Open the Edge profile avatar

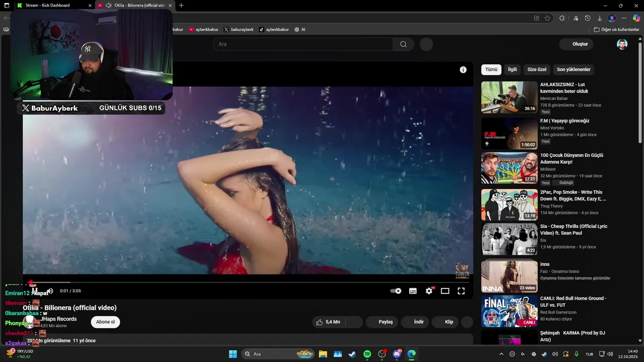tap(612, 18)
